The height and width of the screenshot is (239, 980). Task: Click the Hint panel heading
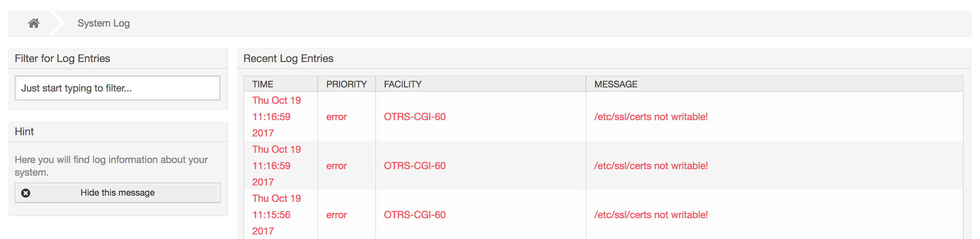24,132
